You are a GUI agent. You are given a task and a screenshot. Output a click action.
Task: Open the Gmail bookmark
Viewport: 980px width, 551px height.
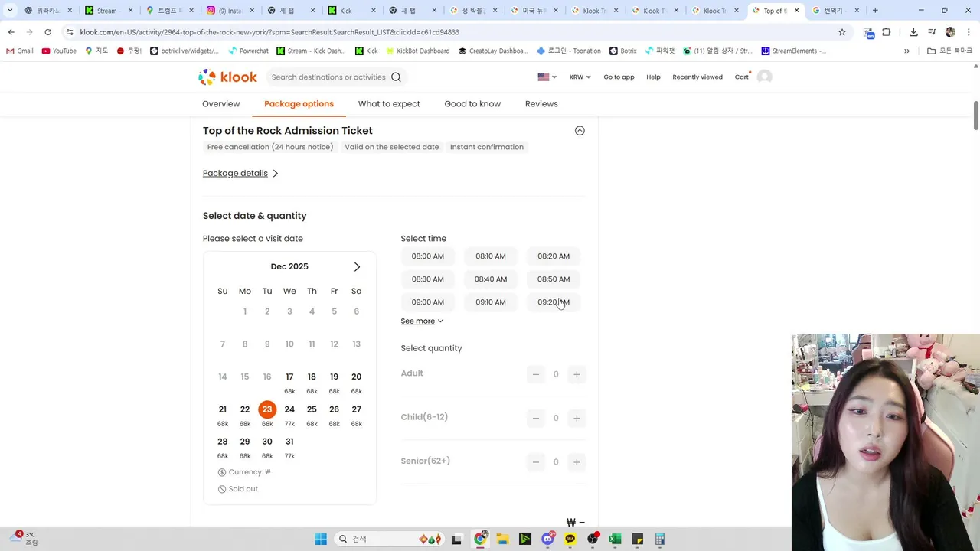[x=20, y=51]
